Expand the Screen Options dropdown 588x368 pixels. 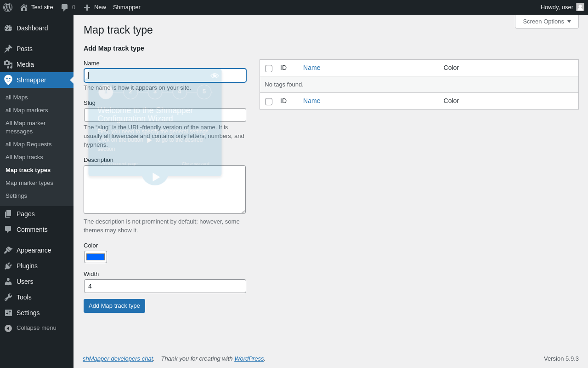click(x=547, y=21)
